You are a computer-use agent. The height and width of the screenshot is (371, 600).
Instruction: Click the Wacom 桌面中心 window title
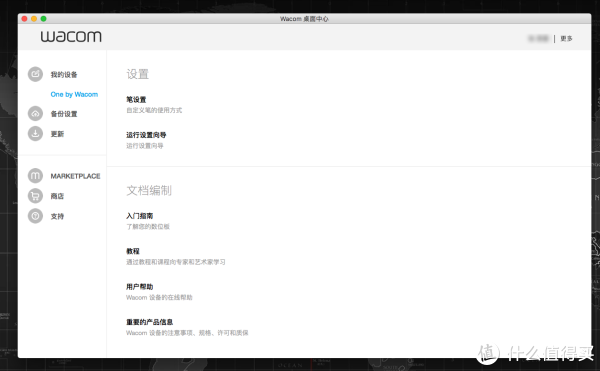304,19
